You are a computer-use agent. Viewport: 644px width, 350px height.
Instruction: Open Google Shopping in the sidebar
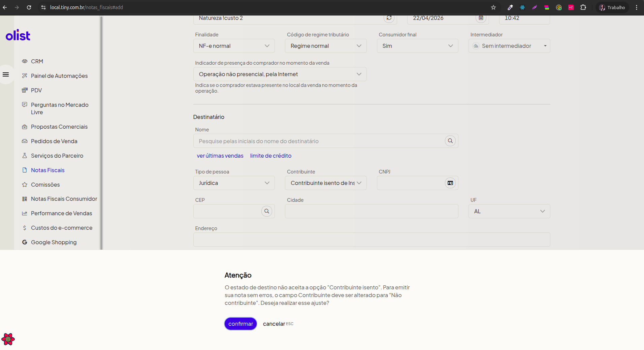[x=54, y=242]
